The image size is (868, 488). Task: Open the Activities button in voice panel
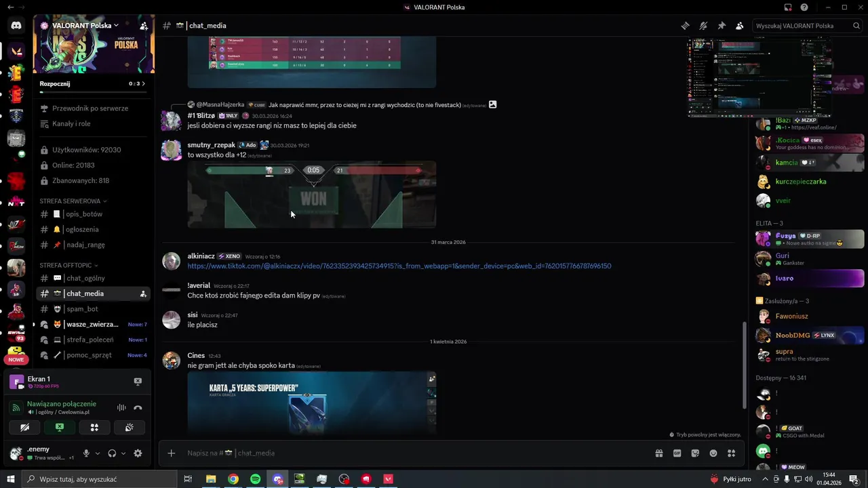[x=94, y=427]
